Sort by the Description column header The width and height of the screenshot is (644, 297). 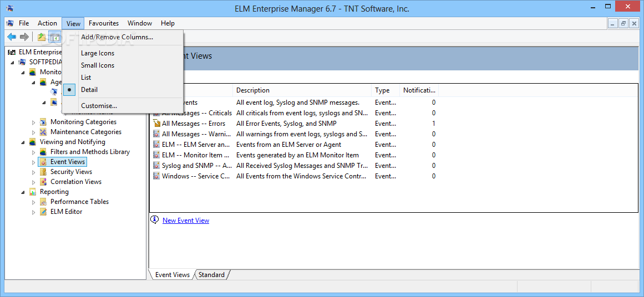tap(302, 90)
